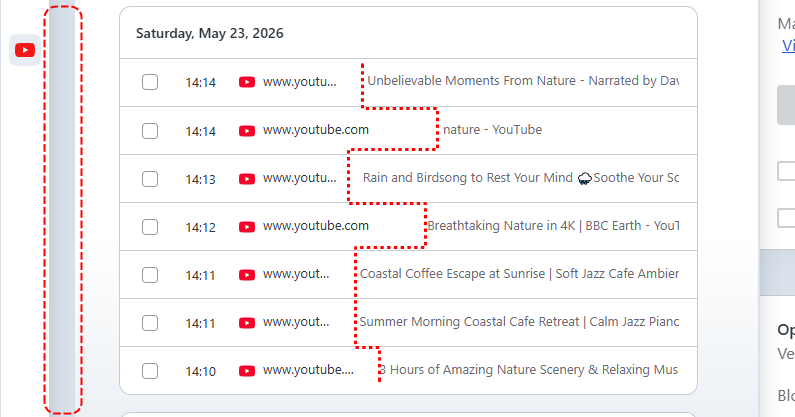Viewport: 795px width, 417px height.
Task: Tick checkbox for 3 Hours of Amazing Nature
Action: point(150,371)
